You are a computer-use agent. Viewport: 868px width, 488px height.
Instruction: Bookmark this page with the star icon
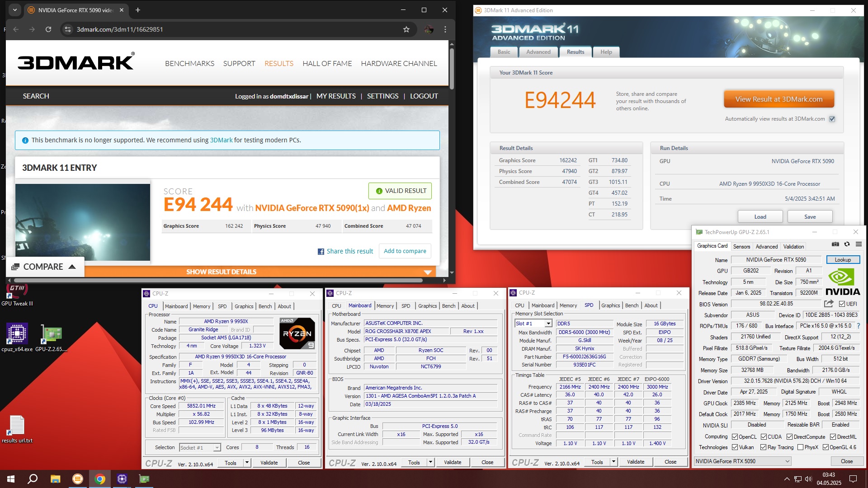pos(406,29)
